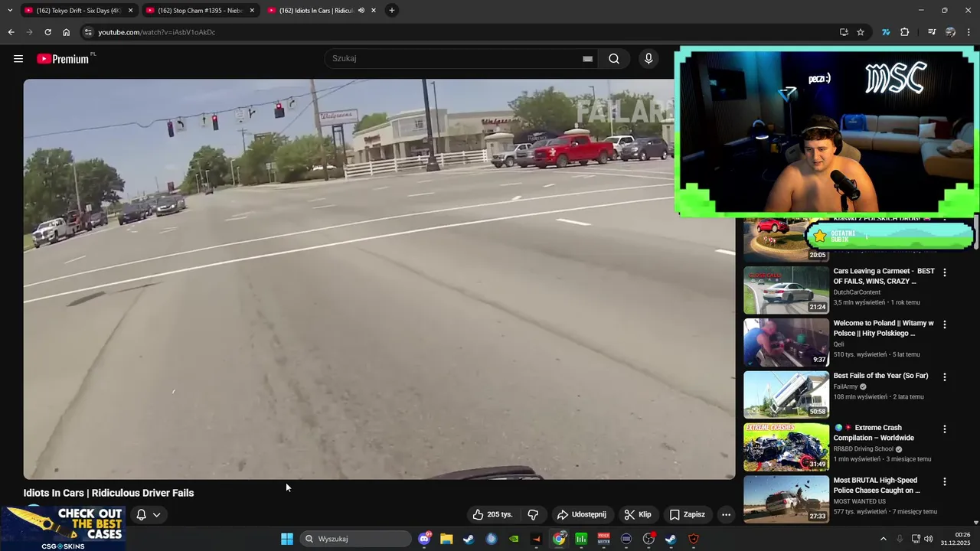The width and height of the screenshot is (980, 551).
Task: Open the Chrome three-dot menu
Action: tap(969, 32)
